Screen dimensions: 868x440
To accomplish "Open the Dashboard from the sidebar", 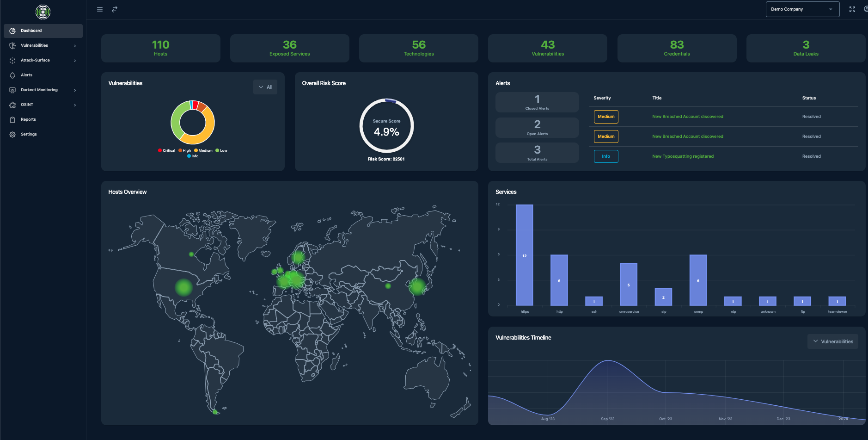I will pyautogui.click(x=31, y=31).
